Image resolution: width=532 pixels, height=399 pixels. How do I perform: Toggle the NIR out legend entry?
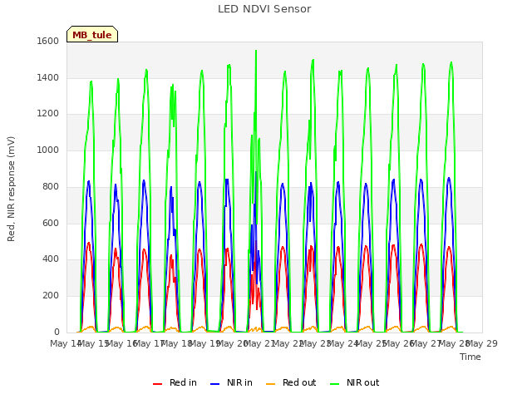tap(355, 382)
